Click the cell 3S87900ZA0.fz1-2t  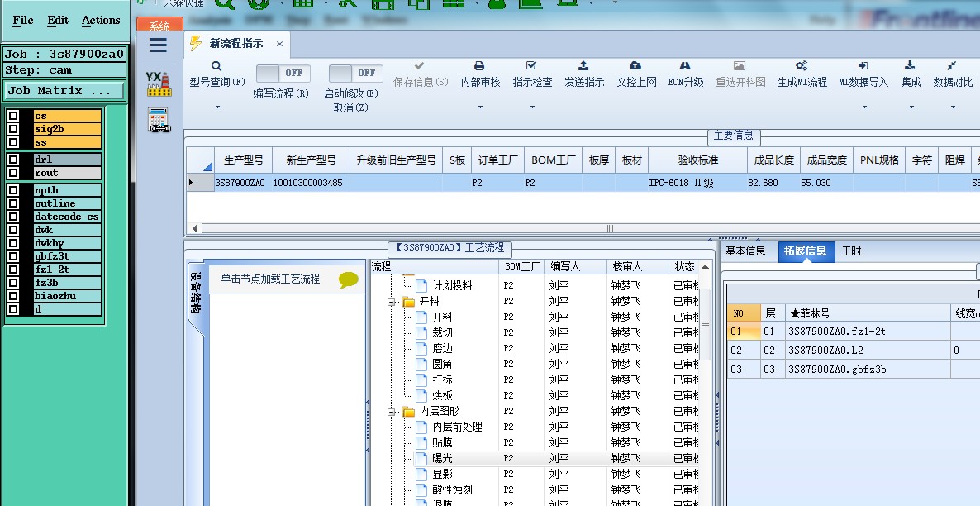point(868,332)
